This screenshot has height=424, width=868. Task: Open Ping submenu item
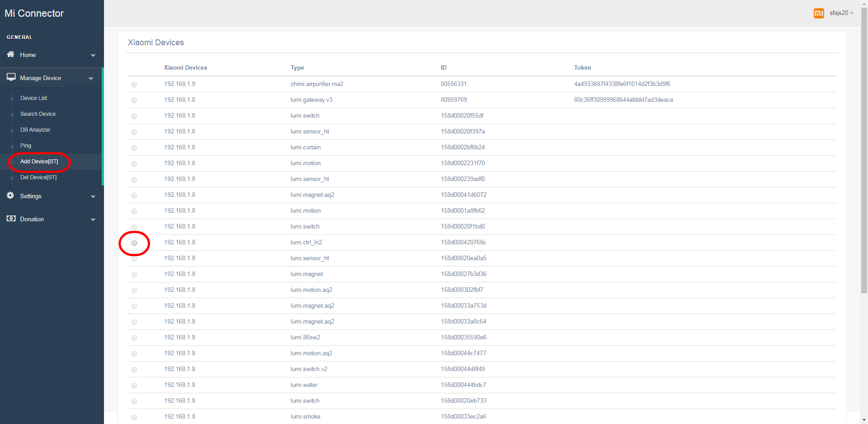point(26,146)
